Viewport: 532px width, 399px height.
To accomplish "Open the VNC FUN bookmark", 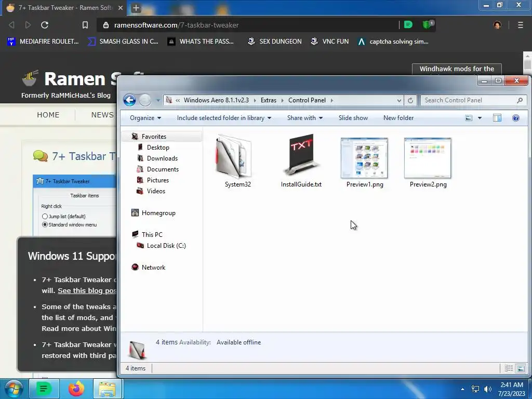I will 330,42.
